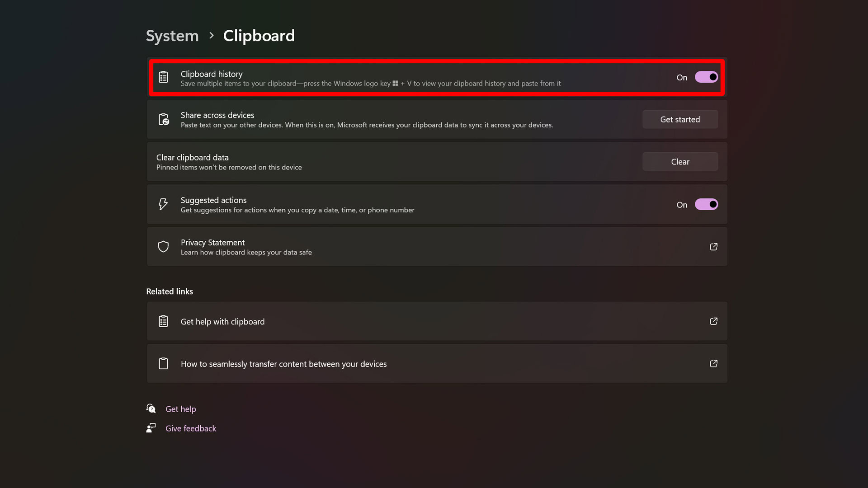The image size is (868, 488).
Task: Navigate to System settings menu
Action: (172, 35)
